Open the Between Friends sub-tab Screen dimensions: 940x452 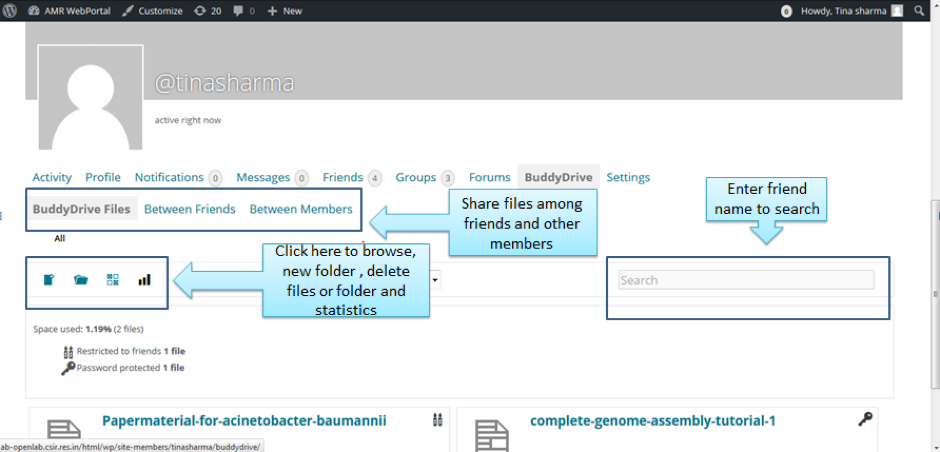pos(190,209)
